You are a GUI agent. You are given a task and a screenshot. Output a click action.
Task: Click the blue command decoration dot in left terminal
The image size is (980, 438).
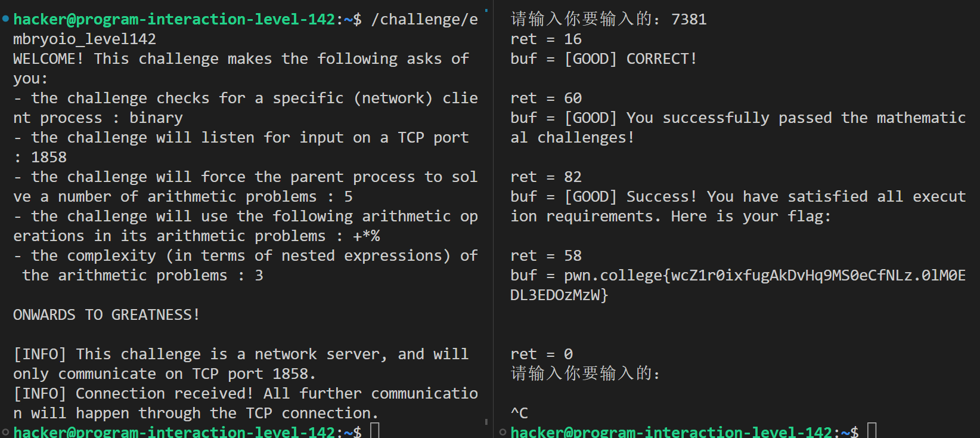pos(5,19)
